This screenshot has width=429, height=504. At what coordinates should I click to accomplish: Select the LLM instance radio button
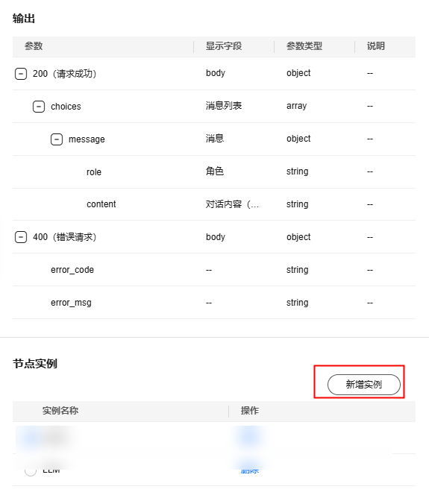tap(31, 470)
